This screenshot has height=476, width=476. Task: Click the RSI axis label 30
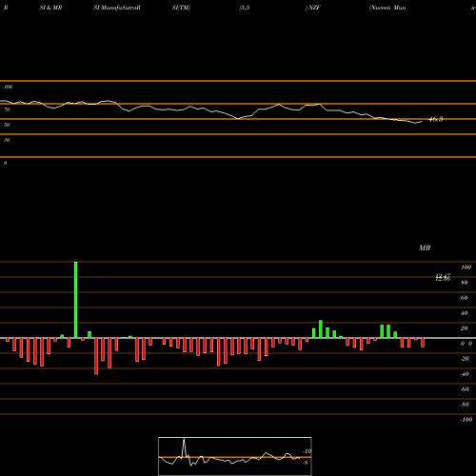[x=7, y=140]
